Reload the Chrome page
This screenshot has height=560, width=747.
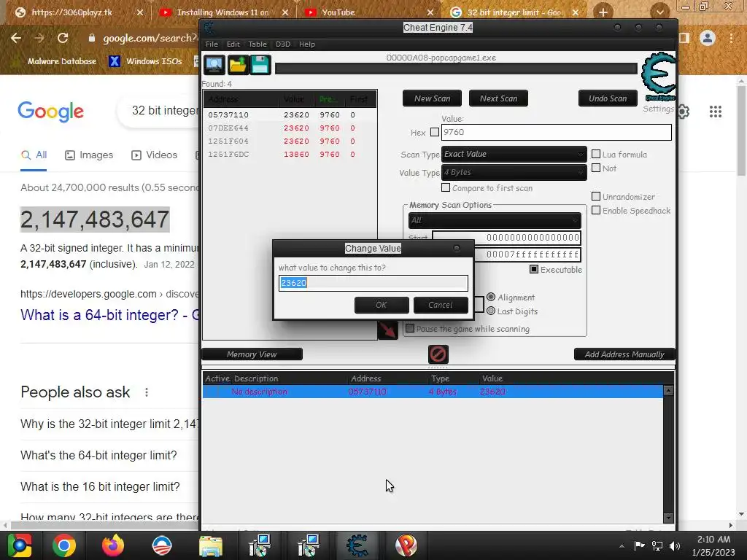pyautogui.click(x=63, y=38)
